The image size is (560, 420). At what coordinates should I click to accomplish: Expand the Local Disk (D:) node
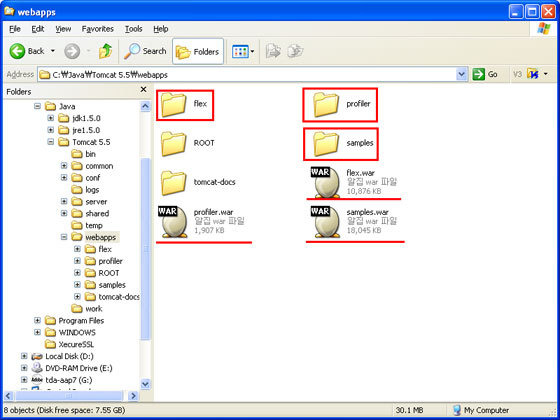click(24, 356)
